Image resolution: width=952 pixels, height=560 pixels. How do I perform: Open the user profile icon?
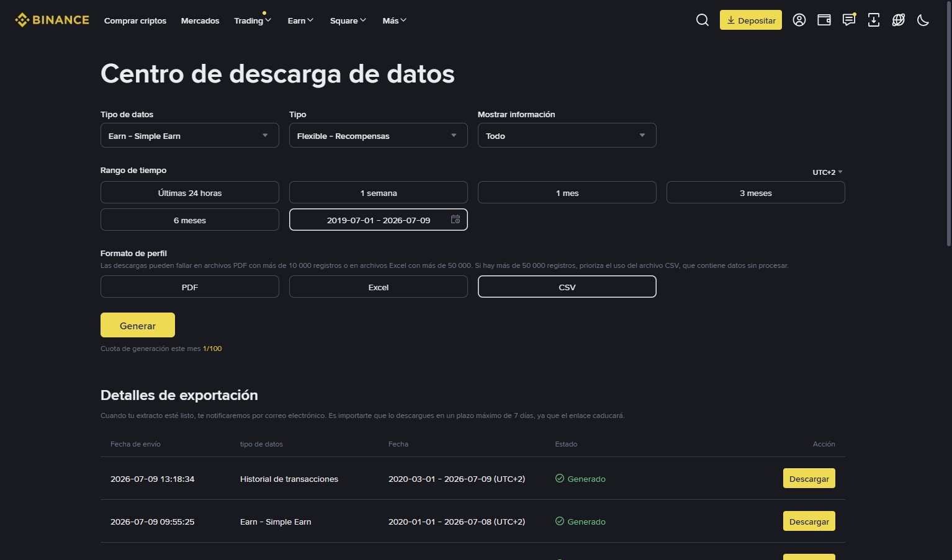coord(799,20)
